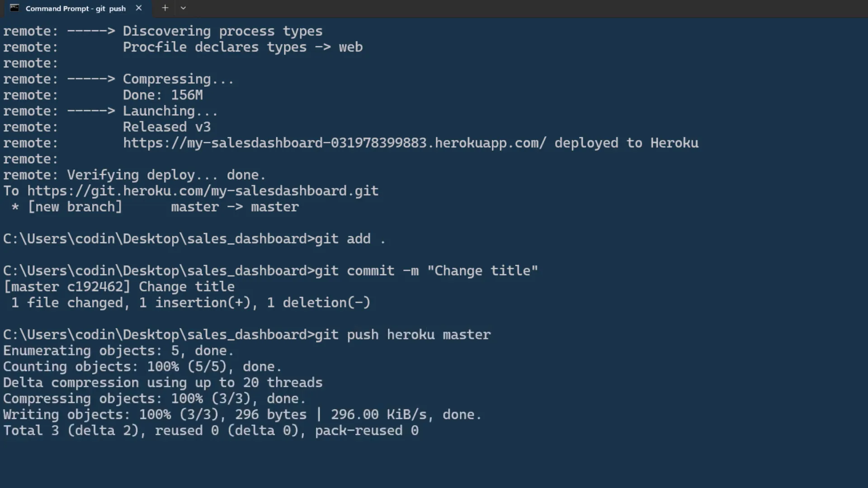Click the 'Done: 156M' output text
Viewport: 868px width, 488px height.
[x=163, y=95]
